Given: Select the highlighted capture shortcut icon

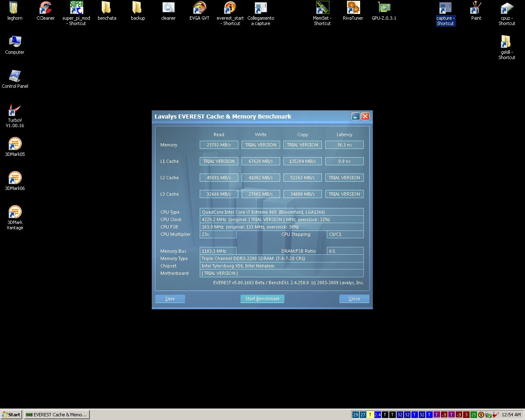Looking at the screenshot, I should [x=445, y=13].
